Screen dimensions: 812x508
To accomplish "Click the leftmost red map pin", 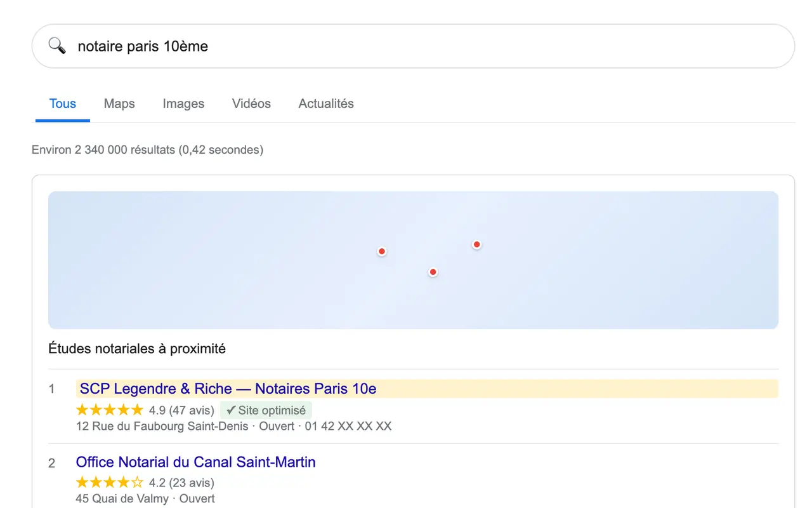I will pyautogui.click(x=382, y=251).
